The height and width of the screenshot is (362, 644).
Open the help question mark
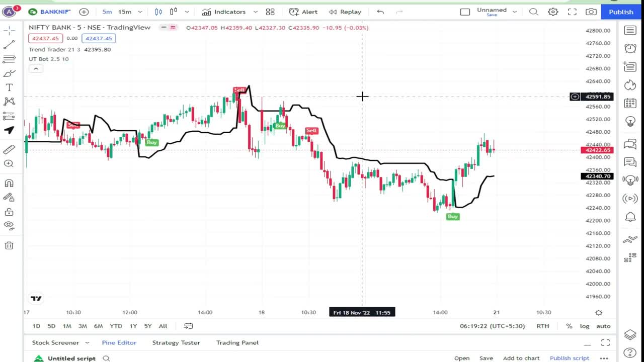[x=630, y=353]
